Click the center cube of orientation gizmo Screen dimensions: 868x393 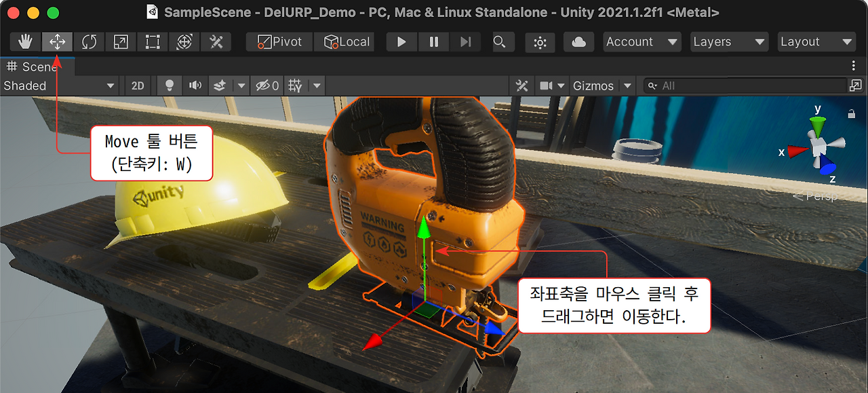coord(817,145)
